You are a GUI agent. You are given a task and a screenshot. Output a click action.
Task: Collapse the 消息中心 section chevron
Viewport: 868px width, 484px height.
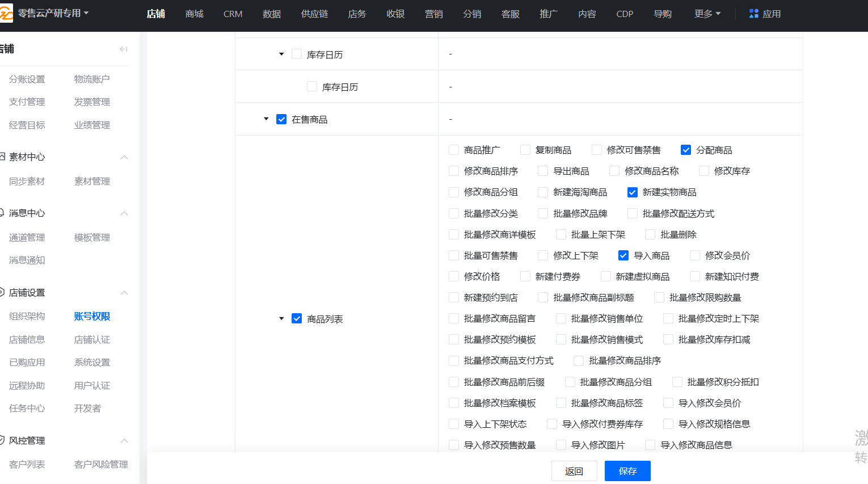click(124, 213)
